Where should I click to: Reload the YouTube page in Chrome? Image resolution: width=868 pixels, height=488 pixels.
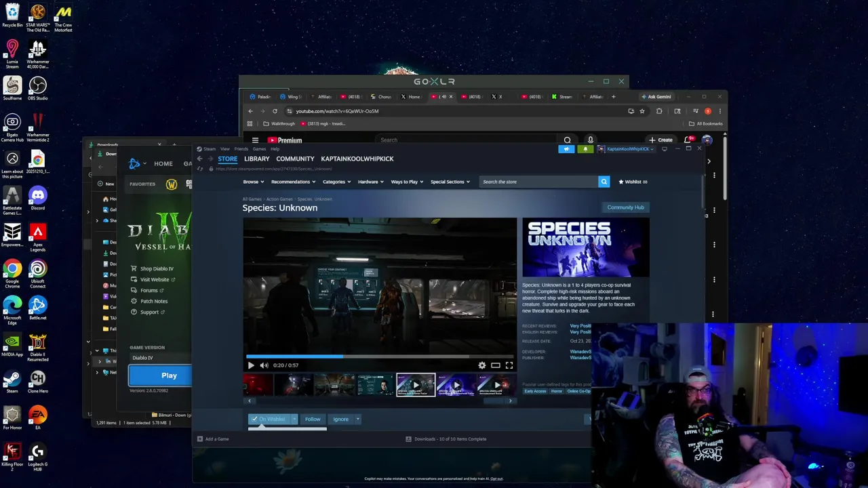[275, 111]
